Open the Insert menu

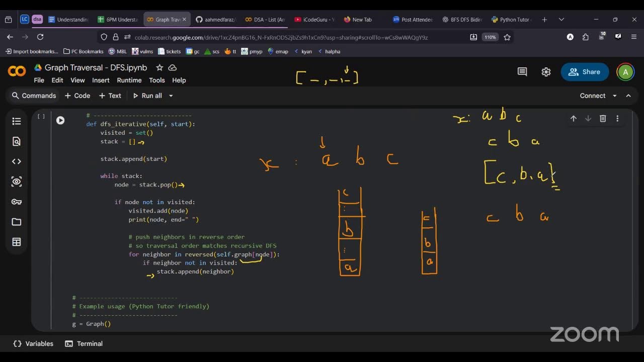[101, 80]
